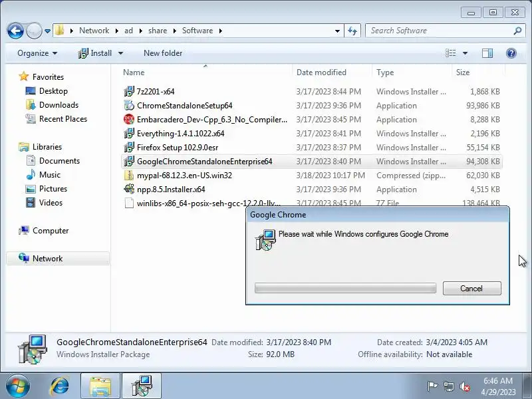Go back with the blue Back arrow
Image resolution: width=532 pixels, height=399 pixels.
point(15,31)
